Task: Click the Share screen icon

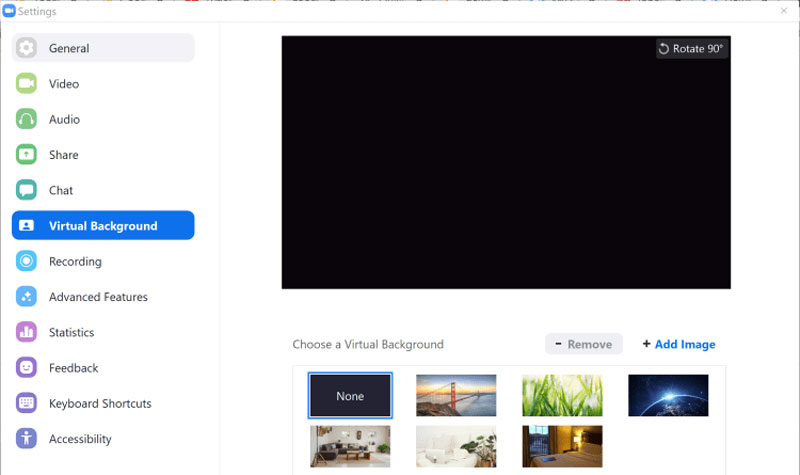Action: tap(27, 155)
